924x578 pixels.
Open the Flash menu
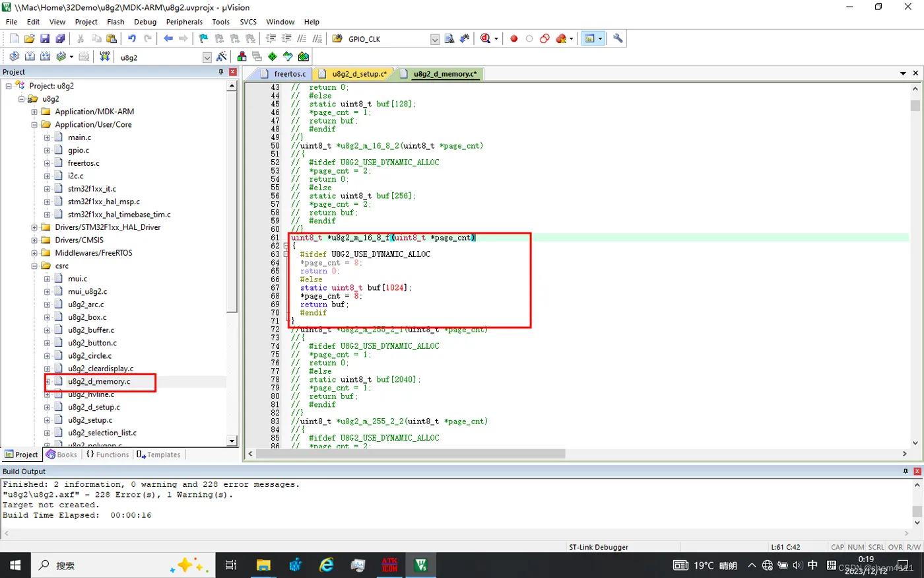point(115,22)
